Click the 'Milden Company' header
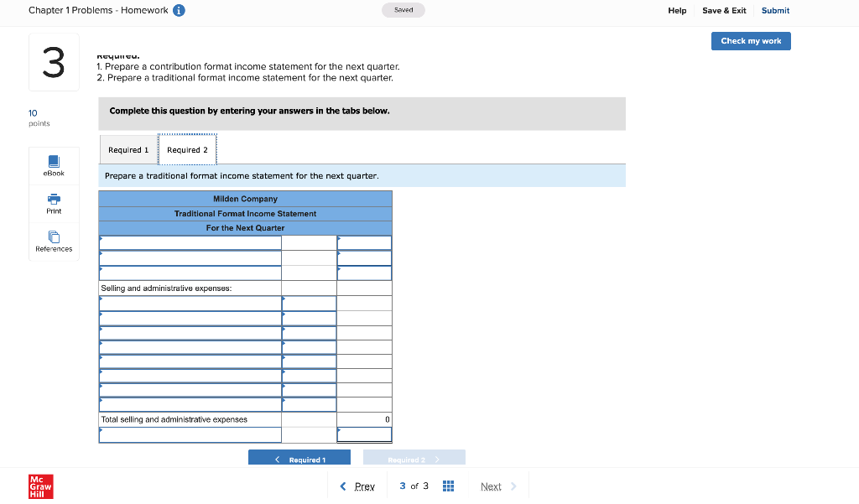The width and height of the screenshot is (859, 504). pyautogui.click(x=245, y=199)
